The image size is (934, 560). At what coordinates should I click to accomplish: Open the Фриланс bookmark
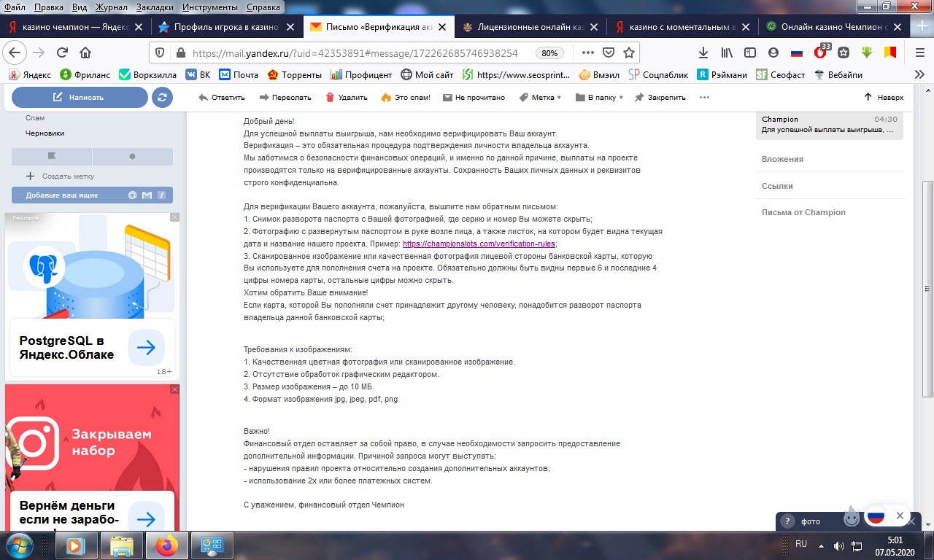(86, 74)
